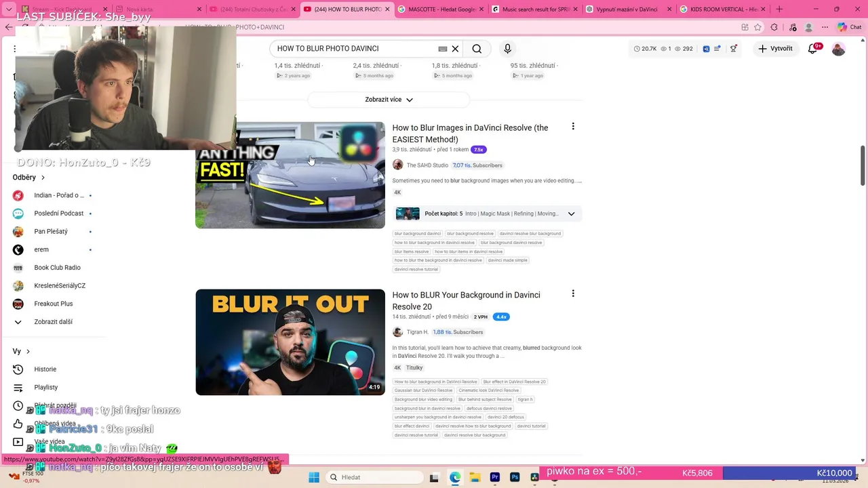Click The SAHD Studio channel avatar
This screenshot has width=868, height=488.
pyautogui.click(x=398, y=165)
